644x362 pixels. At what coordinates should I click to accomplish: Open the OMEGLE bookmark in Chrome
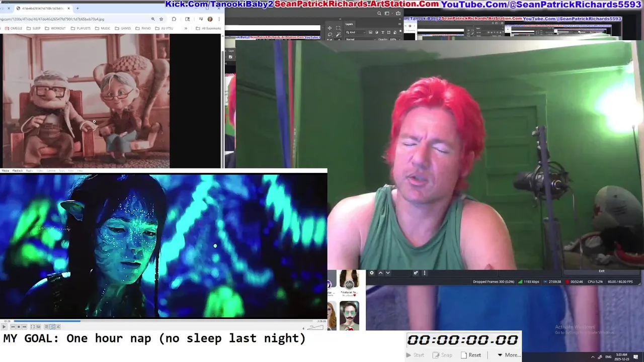click(13, 28)
